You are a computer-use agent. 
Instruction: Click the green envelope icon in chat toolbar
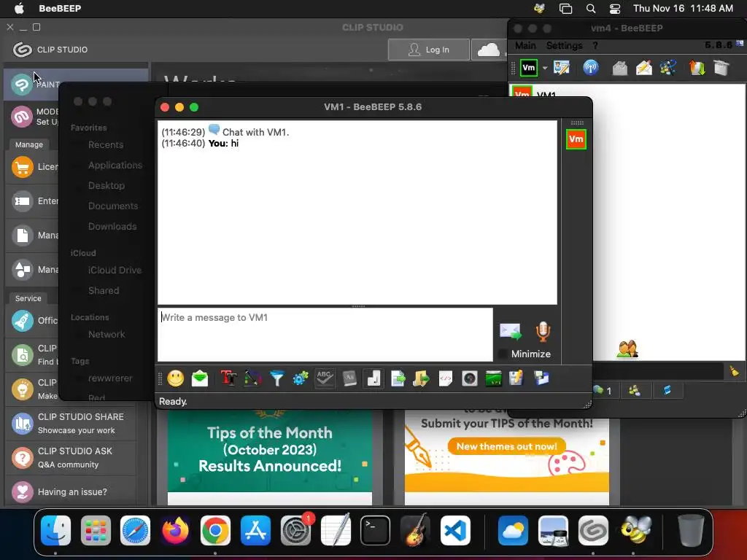coord(200,378)
